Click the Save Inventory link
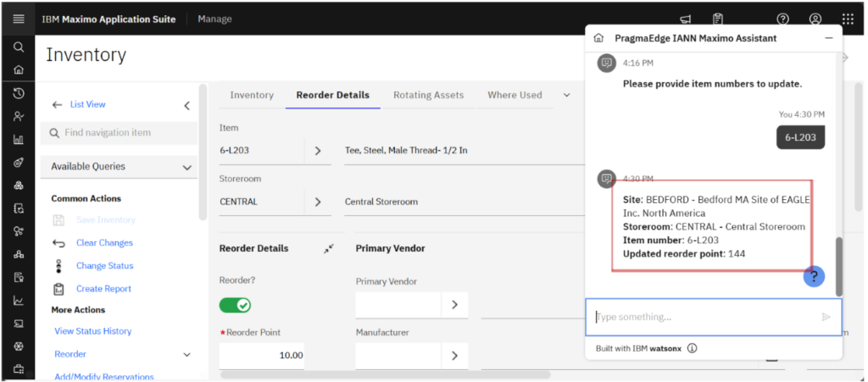This screenshot has height=382, width=868. pyautogui.click(x=106, y=220)
